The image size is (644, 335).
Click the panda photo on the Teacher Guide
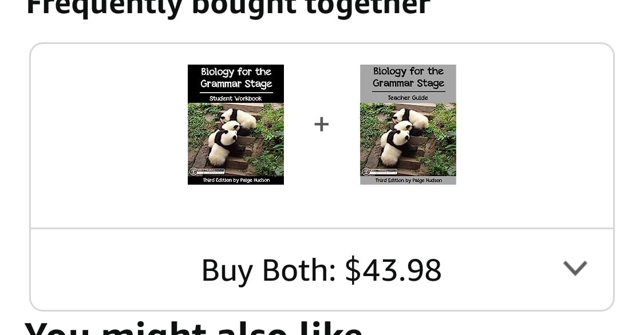[408, 139]
